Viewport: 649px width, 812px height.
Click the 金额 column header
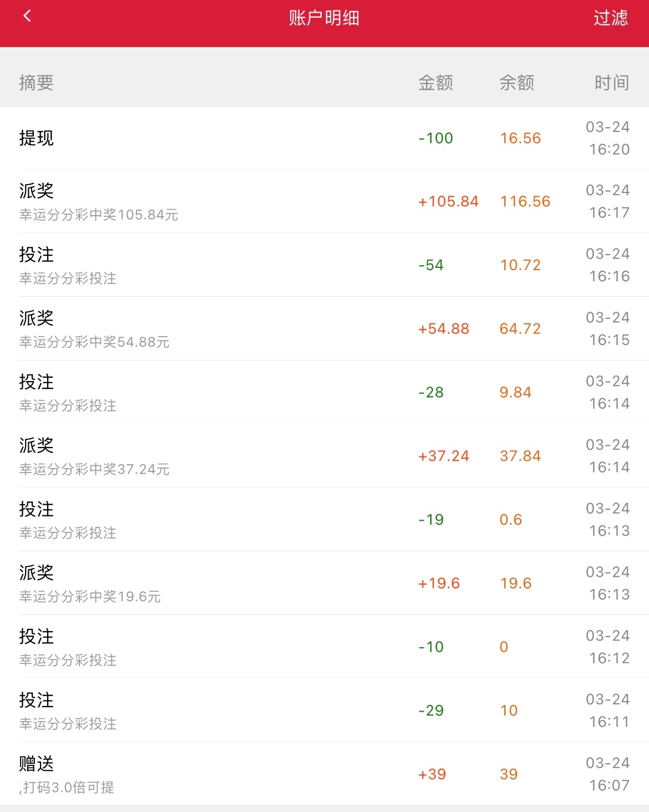pos(435,83)
